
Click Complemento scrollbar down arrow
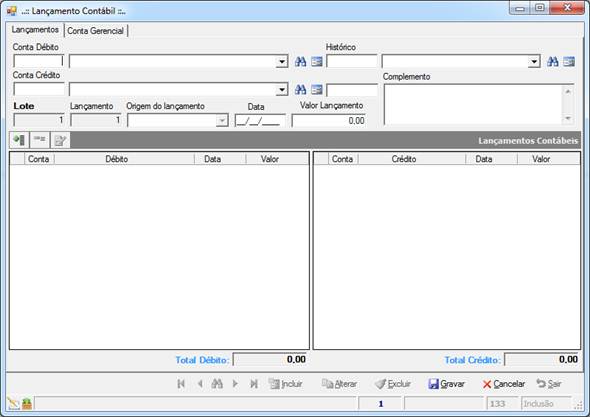click(568, 119)
